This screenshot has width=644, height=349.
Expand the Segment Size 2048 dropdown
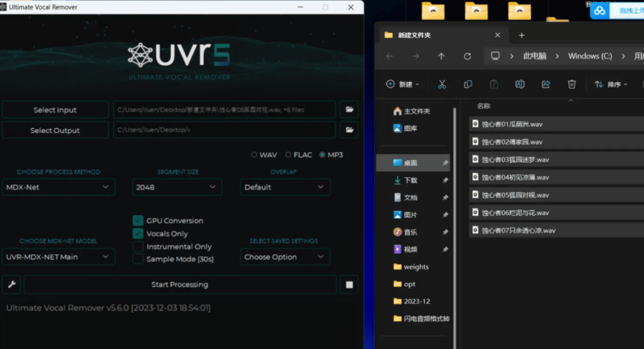point(176,187)
